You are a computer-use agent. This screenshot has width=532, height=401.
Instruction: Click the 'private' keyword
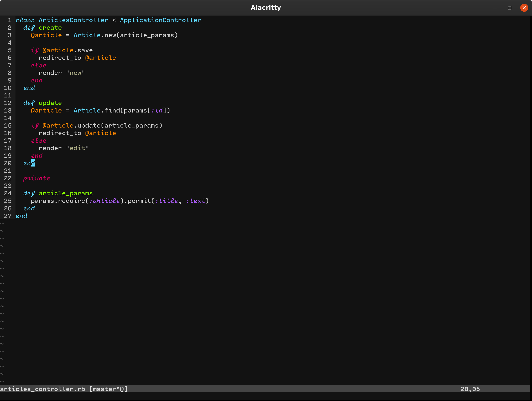[37, 178]
